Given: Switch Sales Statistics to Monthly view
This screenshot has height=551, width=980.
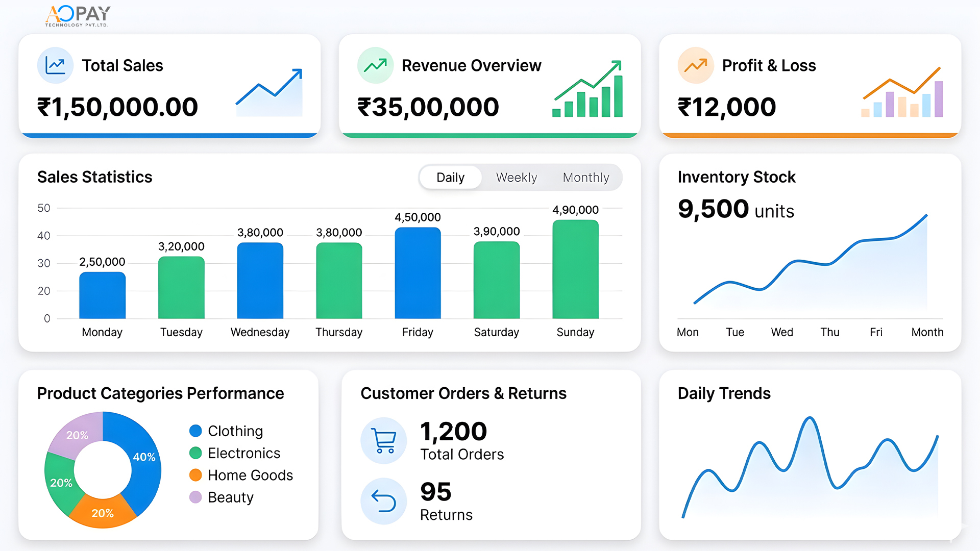Looking at the screenshot, I should (586, 177).
